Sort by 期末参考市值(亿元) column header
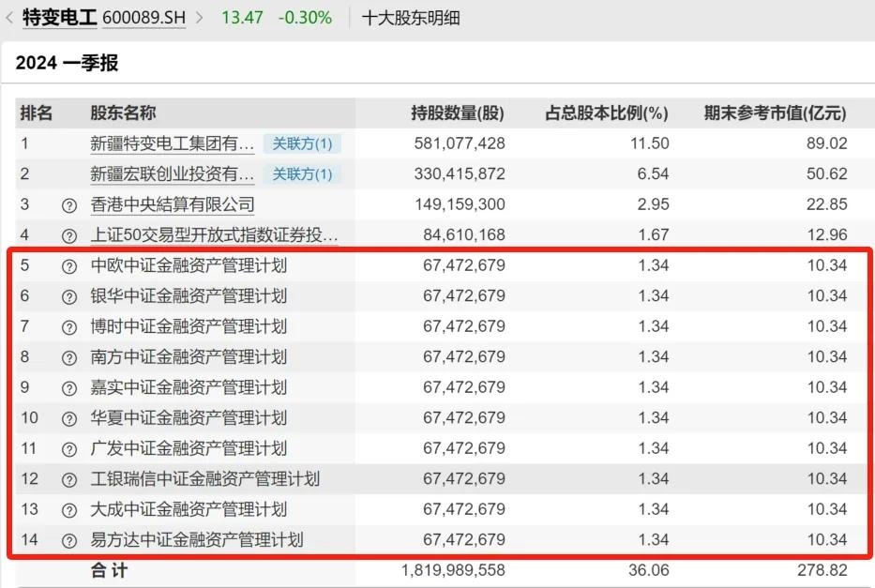Screen dimensions: 875x588 775,113
